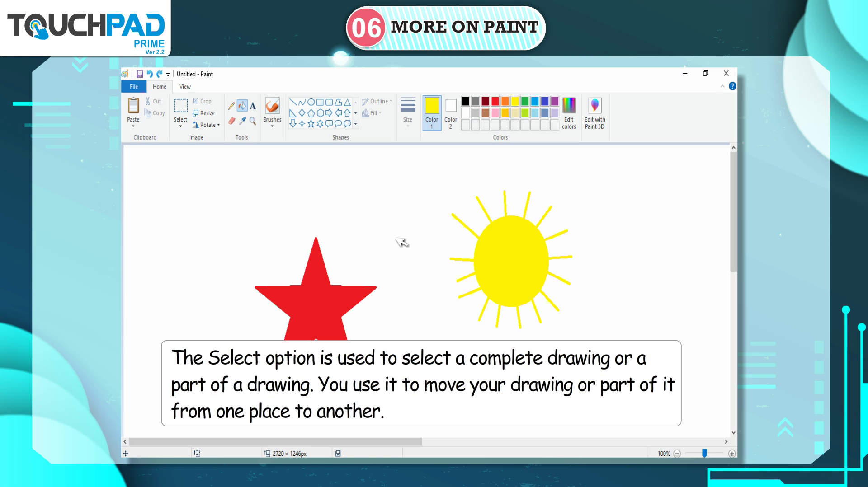Select the Eraser tool
868x487 pixels.
click(231, 121)
